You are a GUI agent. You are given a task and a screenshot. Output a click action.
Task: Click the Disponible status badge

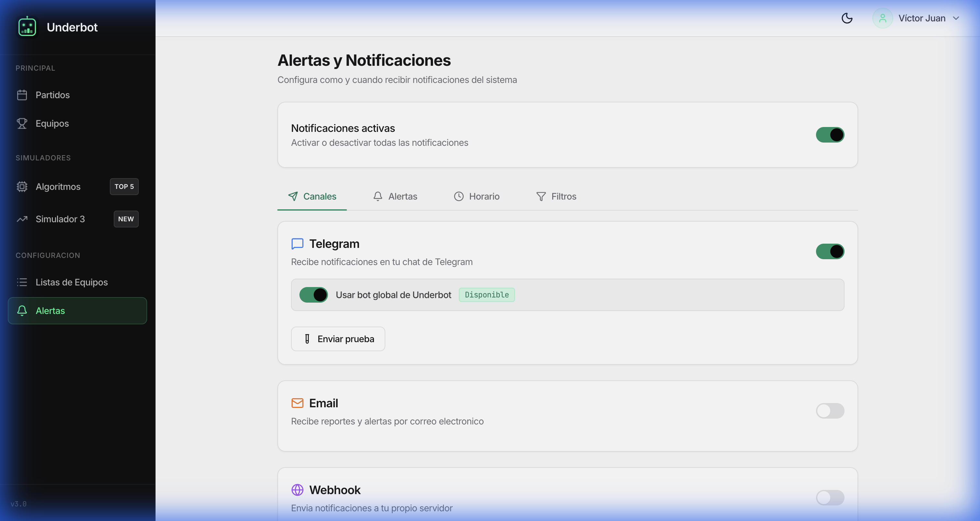tap(486, 295)
